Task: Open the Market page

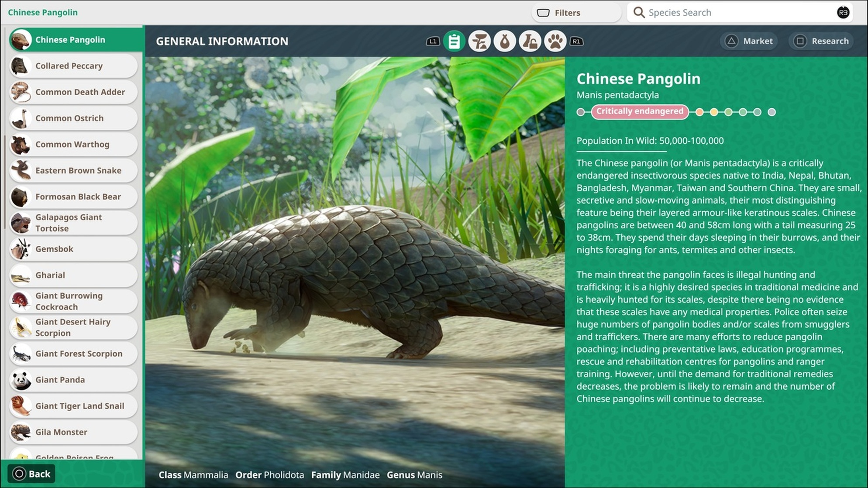Action: click(x=748, y=41)
